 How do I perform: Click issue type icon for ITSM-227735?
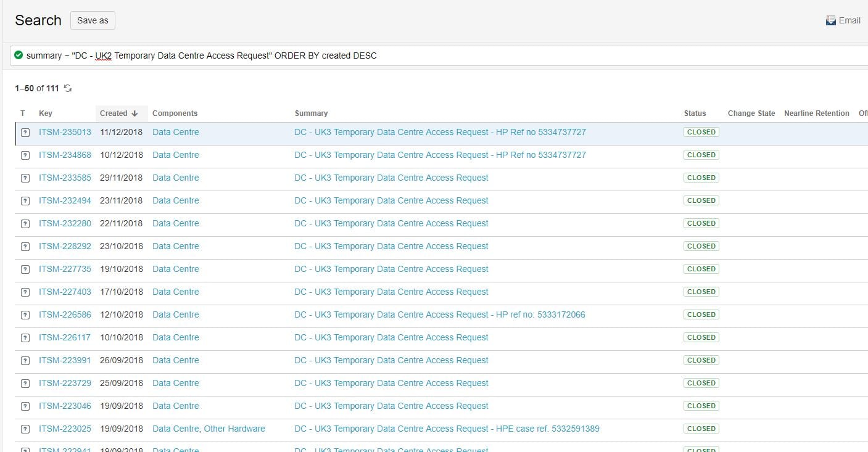[x=25, y=269]
